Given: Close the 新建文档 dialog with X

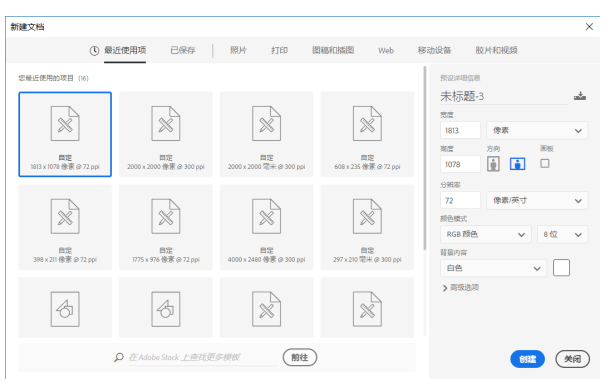Looking at the screenshot, I should tap(589, 27).
